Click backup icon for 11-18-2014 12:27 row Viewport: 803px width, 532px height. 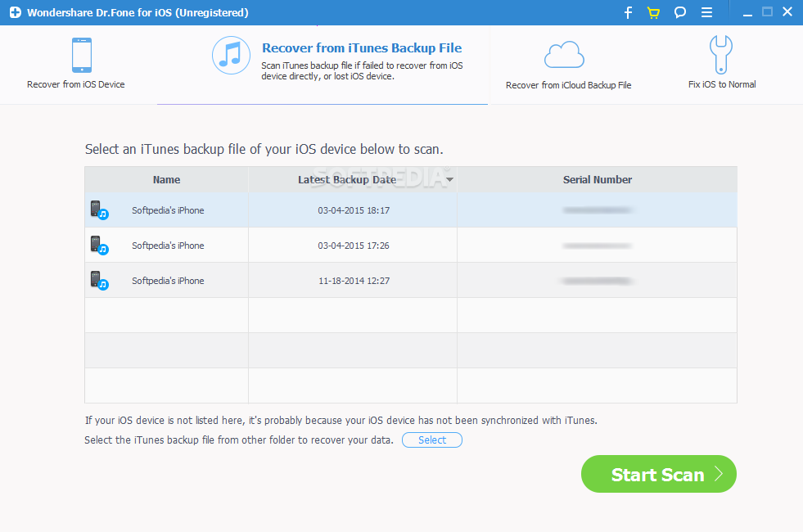(99, 281)
